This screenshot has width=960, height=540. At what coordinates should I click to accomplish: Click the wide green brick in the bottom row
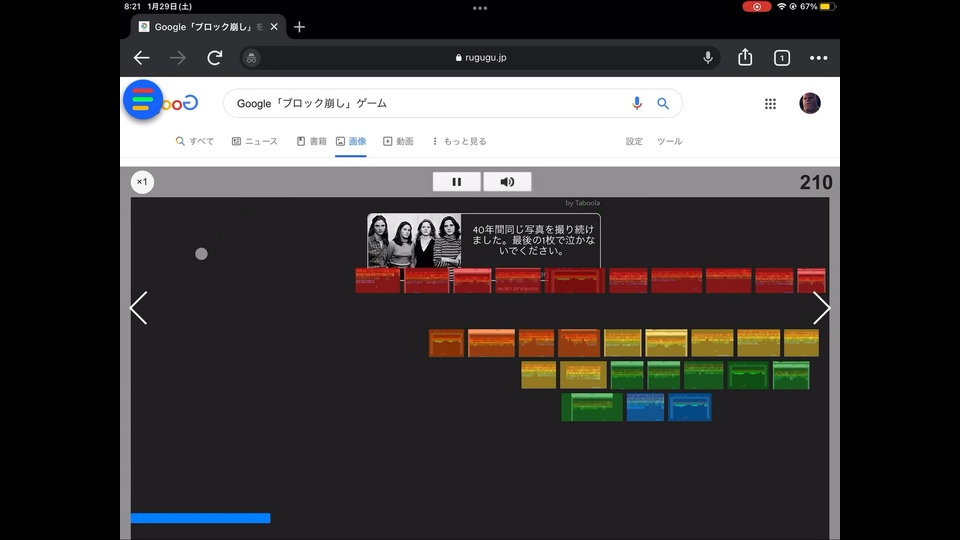pos(592,407)
